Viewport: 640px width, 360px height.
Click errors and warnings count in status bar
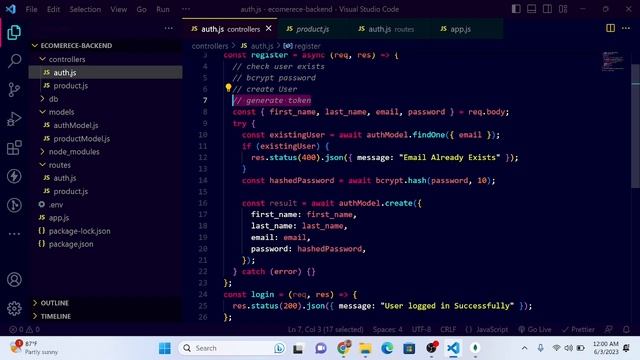tap(24, 329)
